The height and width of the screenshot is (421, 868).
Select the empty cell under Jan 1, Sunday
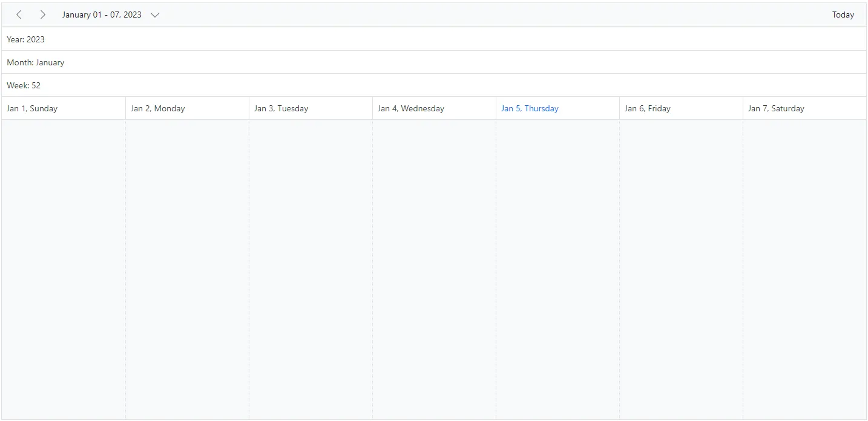pos(64,269)
